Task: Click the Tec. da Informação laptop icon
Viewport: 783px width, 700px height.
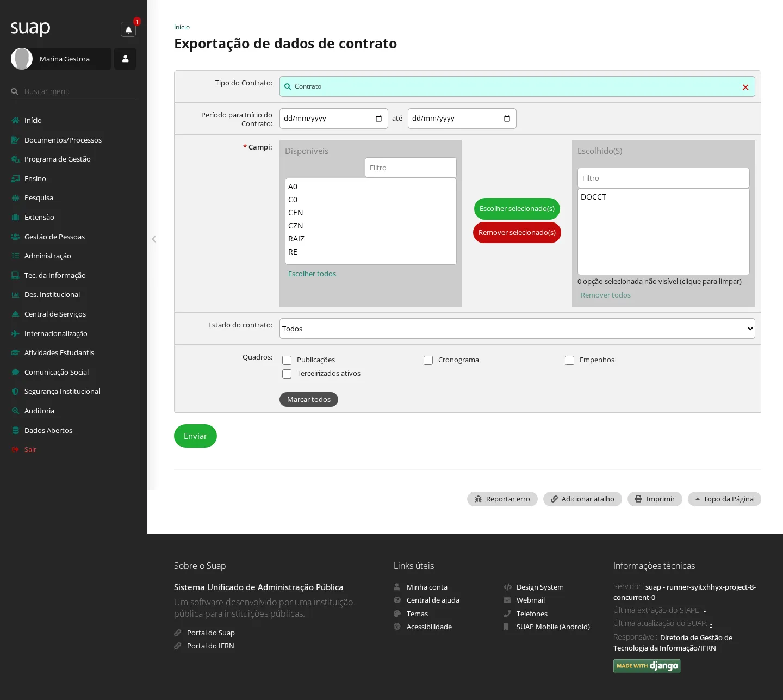Action: pyautogui.click(x=15, y=275)
